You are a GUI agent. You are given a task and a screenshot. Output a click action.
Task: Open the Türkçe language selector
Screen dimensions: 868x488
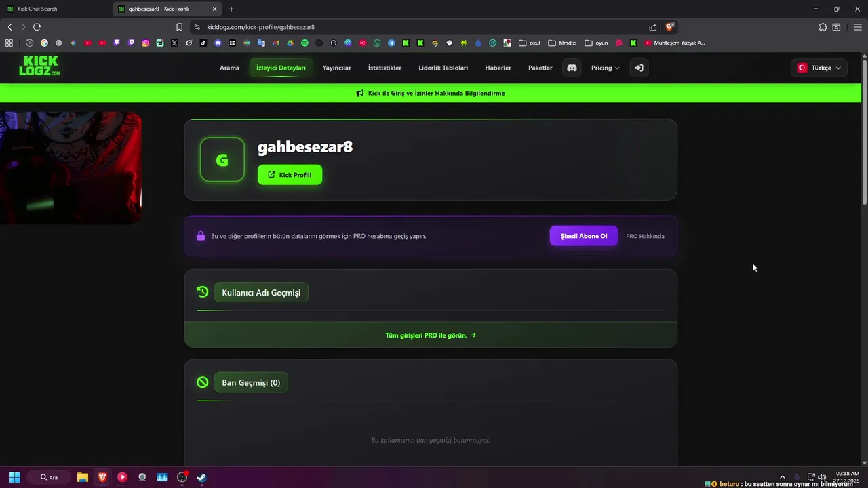pos(819,68)
